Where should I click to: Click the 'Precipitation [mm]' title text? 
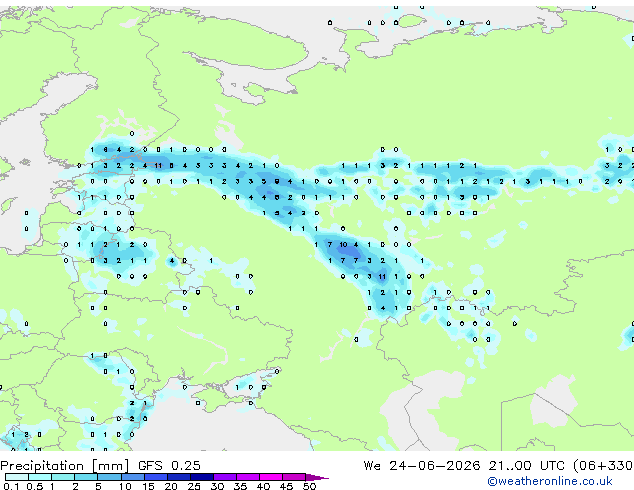pos(65,466)
